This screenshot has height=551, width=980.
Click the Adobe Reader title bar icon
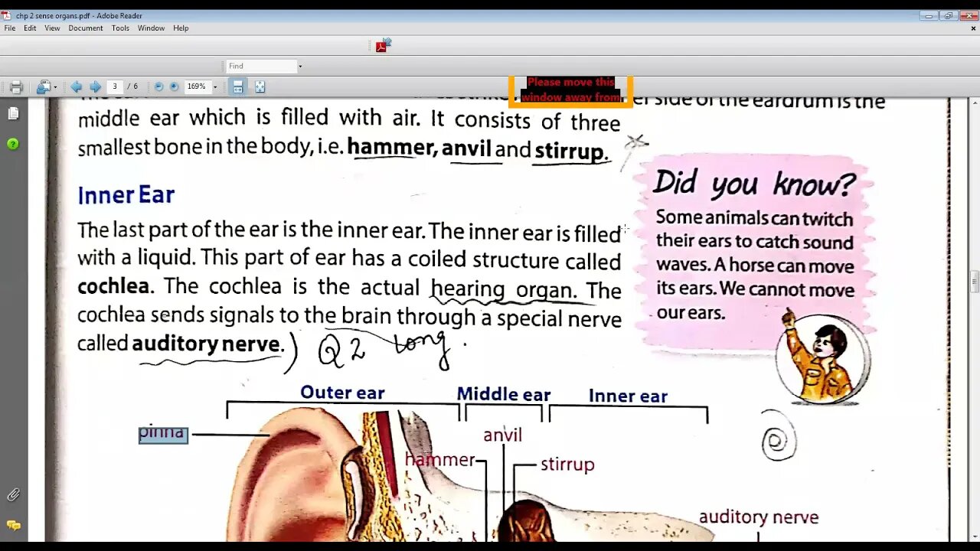[8, 15]
